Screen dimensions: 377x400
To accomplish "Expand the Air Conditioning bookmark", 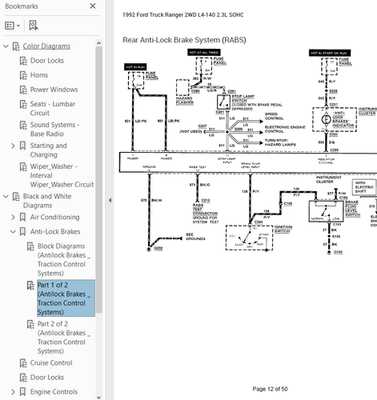I will click(x=13, y=217).
